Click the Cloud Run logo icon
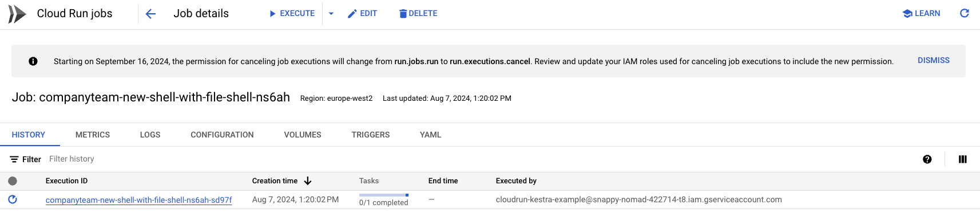Viewport: 980px width, 216px height. pyautogui.click(x=17, y=14)
